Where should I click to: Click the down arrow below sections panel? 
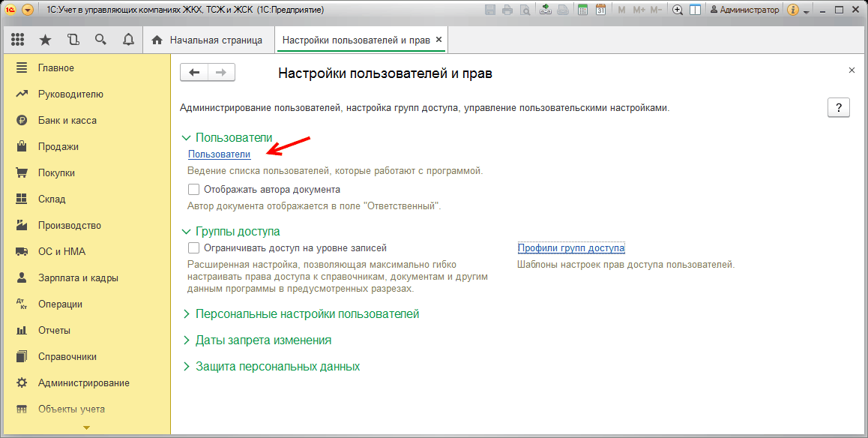click(x=86, y=427)
